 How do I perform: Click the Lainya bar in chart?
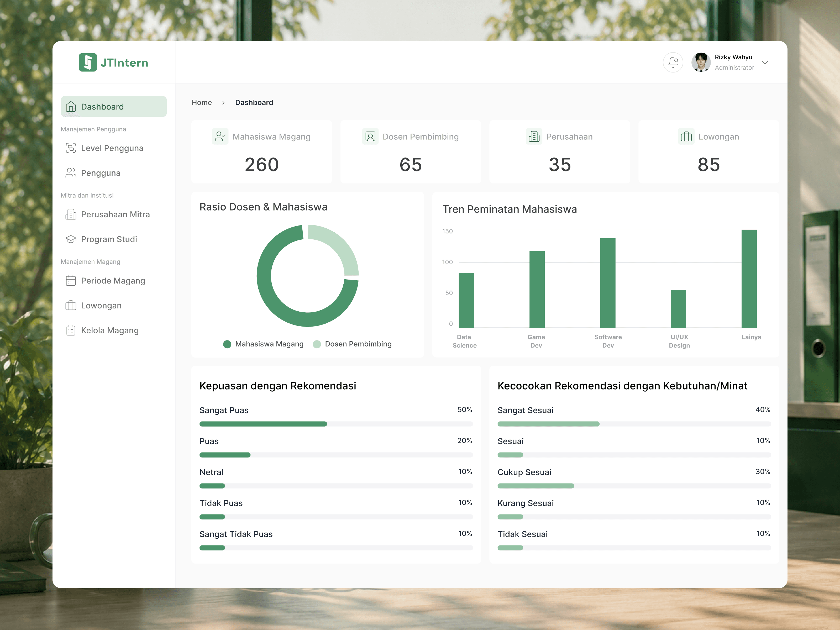(x=749, y=279)
